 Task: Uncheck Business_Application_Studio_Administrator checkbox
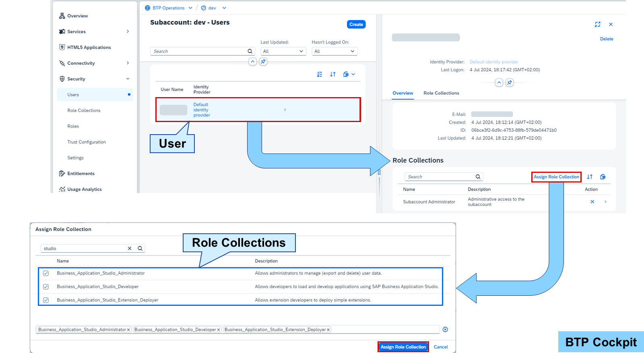tap(46, 273)
